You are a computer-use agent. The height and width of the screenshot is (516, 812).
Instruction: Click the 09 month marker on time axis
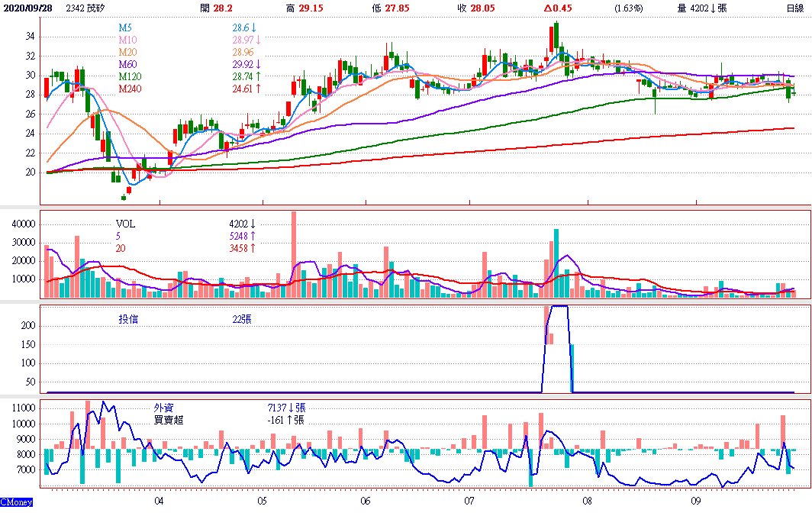(697, 501)
